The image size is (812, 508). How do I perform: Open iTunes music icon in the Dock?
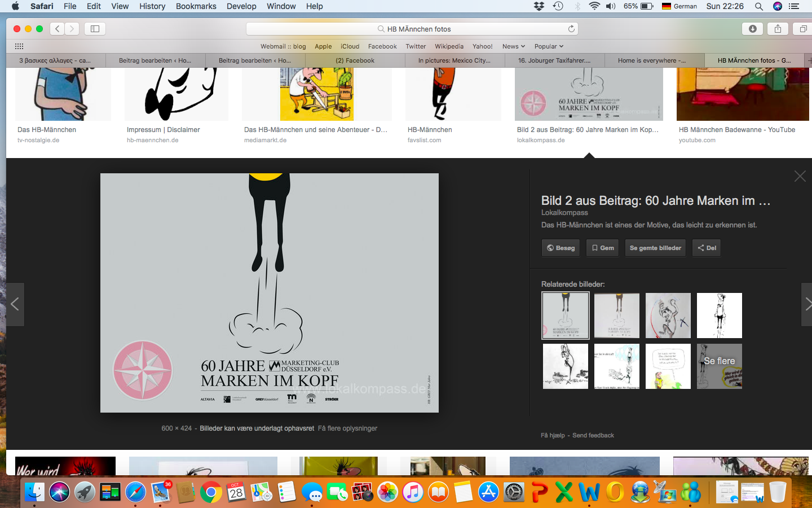pyautogui.click(x=413, y=492)
